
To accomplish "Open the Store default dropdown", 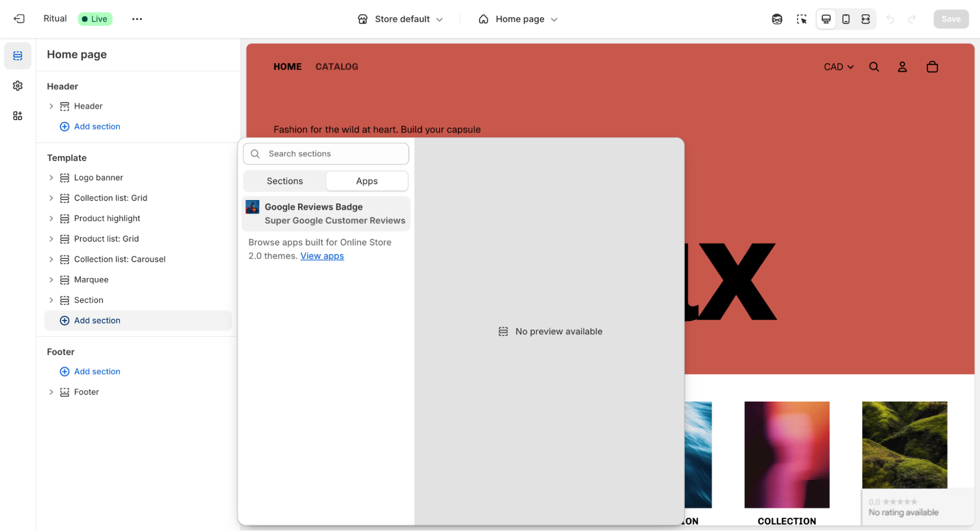I will coord(400,19).
